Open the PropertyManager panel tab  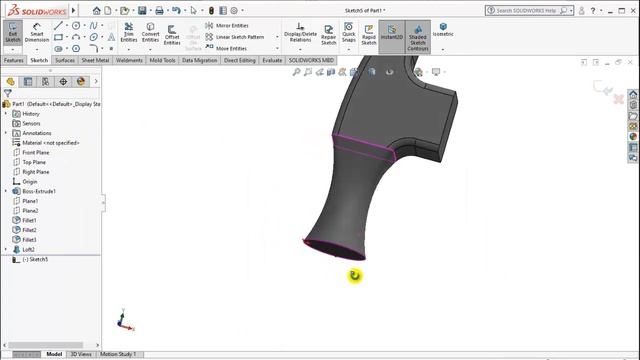pyautogui.click(x=28, y=82)
